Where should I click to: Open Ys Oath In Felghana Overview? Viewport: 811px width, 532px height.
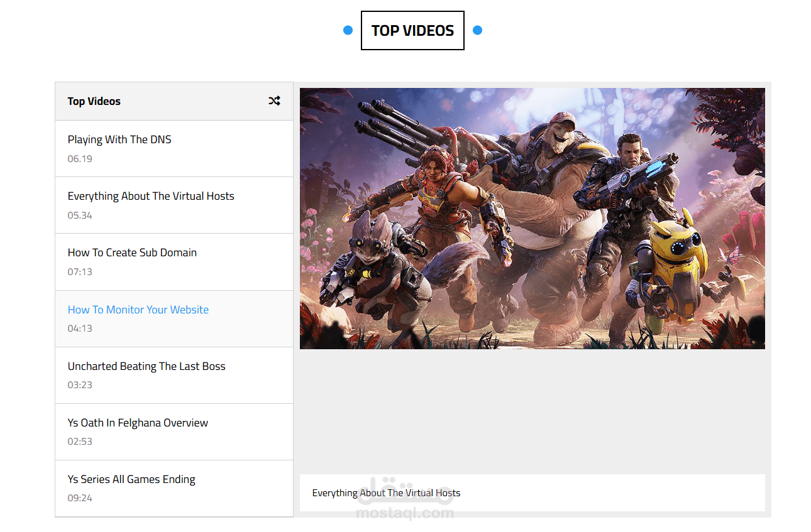174,432
